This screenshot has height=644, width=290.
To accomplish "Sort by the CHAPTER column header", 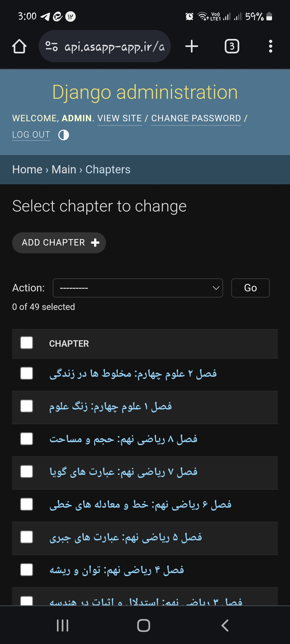I will pyautogui.click(x=69, y=343).
